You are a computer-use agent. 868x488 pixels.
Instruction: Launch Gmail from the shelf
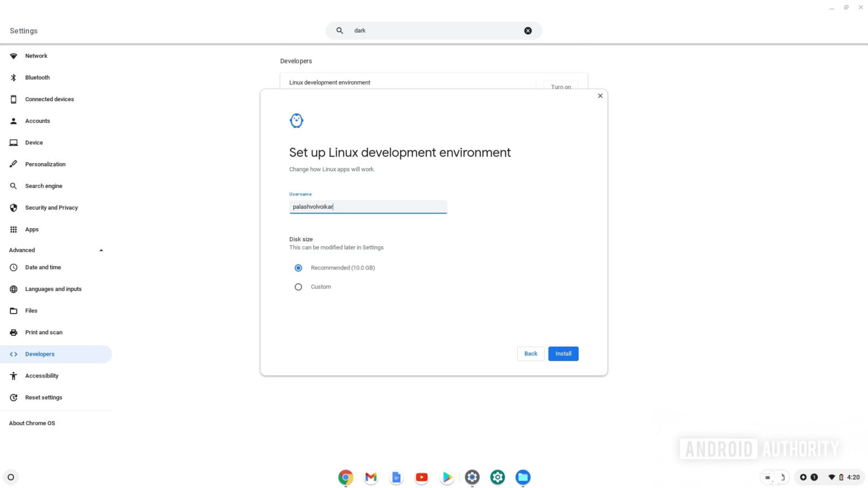pyautogui.click(x=371, y=477)
